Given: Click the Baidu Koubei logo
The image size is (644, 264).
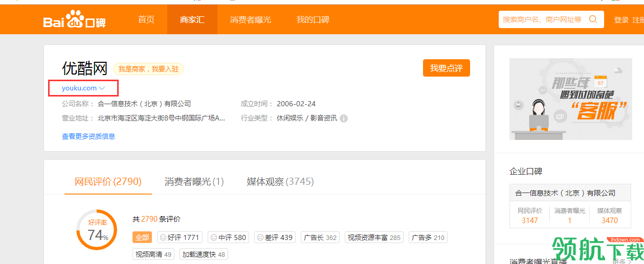Looking at the screenshot, I should pos(75,20).
